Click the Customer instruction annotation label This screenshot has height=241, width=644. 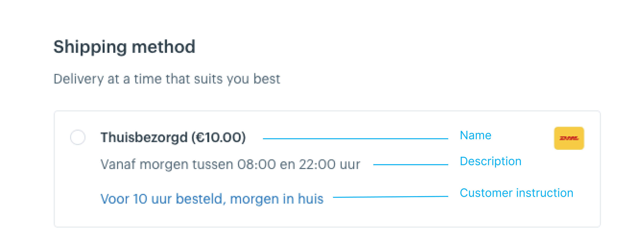click(x=516, y=193)
